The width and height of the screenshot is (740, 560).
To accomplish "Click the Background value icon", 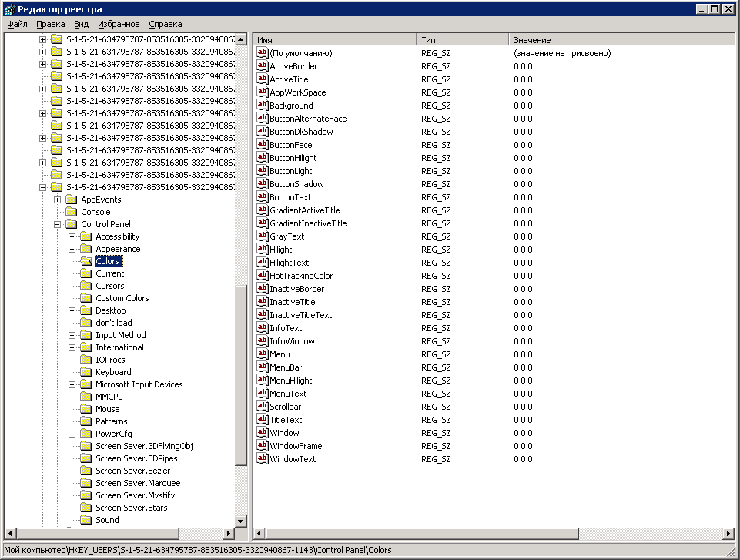I will tap(263, 105).
